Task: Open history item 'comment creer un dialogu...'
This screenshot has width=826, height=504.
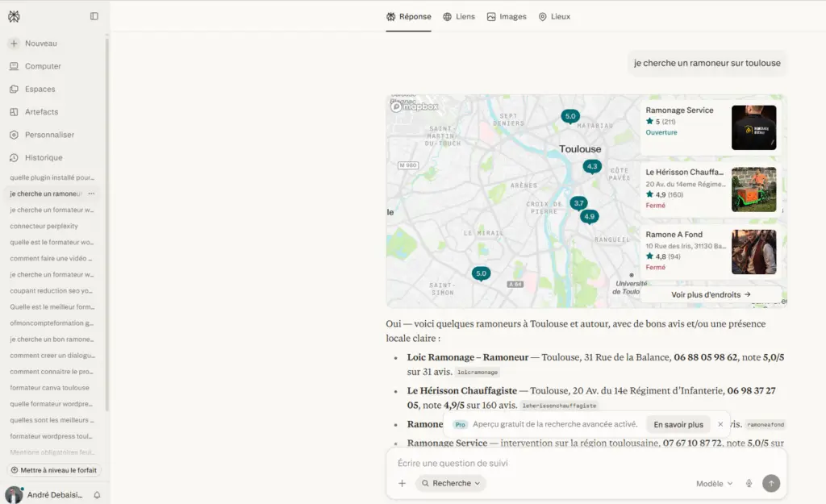Action: tap(52, 356)
